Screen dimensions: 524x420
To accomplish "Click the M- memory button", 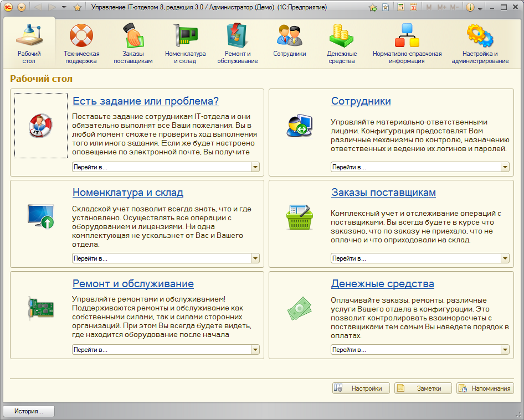I will click(454, 7).
